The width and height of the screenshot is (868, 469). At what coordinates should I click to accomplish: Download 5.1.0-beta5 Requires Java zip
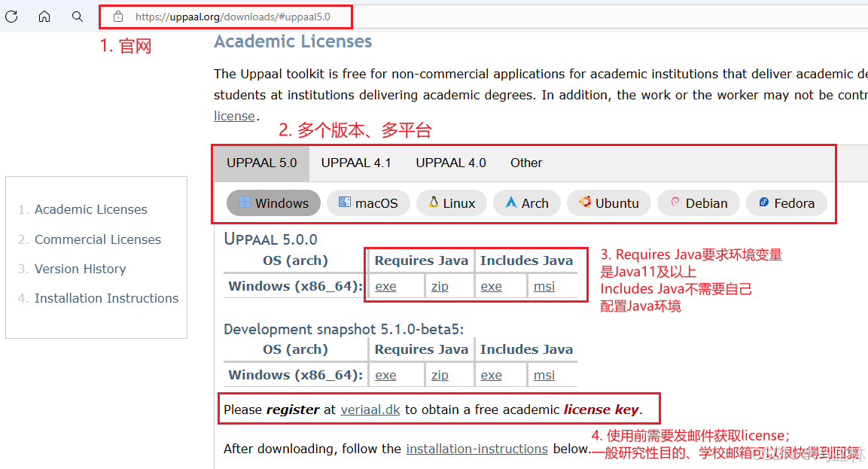click(x=440, y=376)
